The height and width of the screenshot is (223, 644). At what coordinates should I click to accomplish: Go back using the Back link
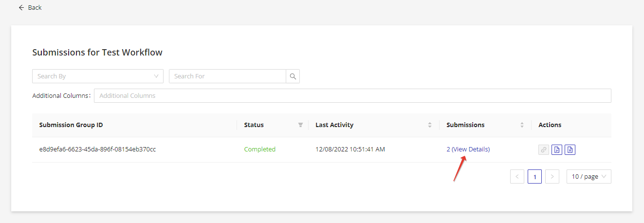tap(30, 8)
